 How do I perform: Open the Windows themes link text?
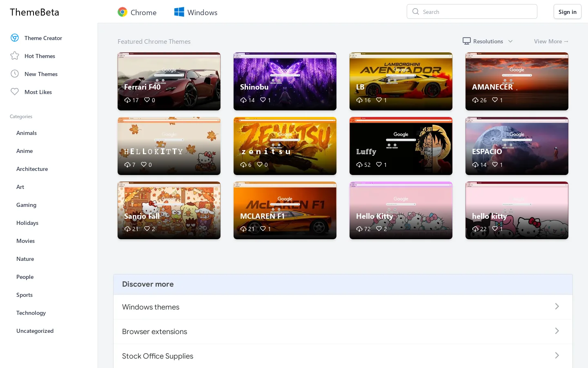pyautogui.click(x=151, y=307)
